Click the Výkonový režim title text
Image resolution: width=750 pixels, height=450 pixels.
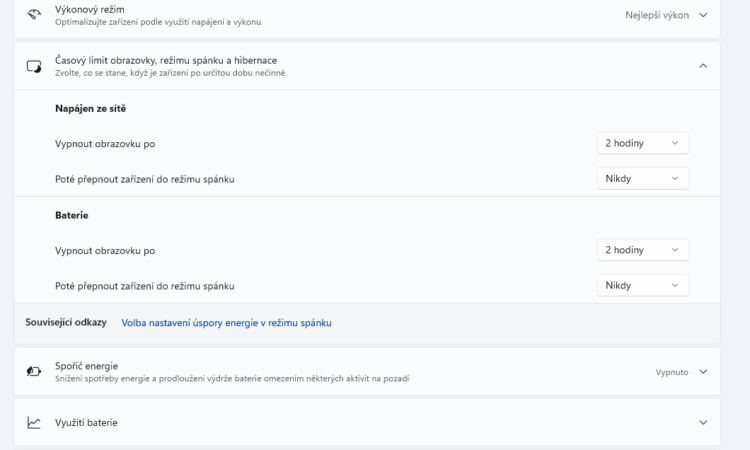coord(89,10)
